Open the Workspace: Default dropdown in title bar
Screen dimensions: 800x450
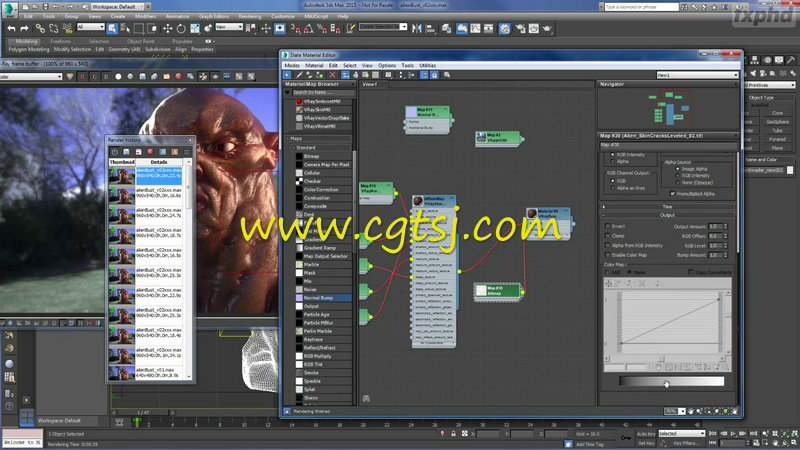click(x=120, y=7)
